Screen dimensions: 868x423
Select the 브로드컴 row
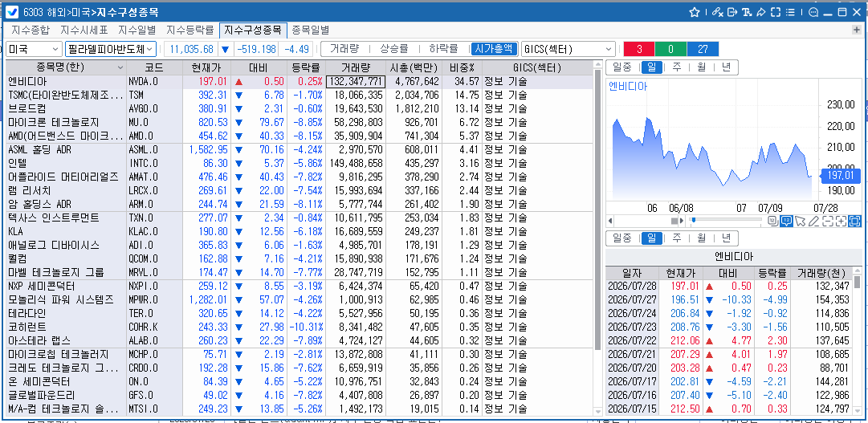click(x=299, y=108)
